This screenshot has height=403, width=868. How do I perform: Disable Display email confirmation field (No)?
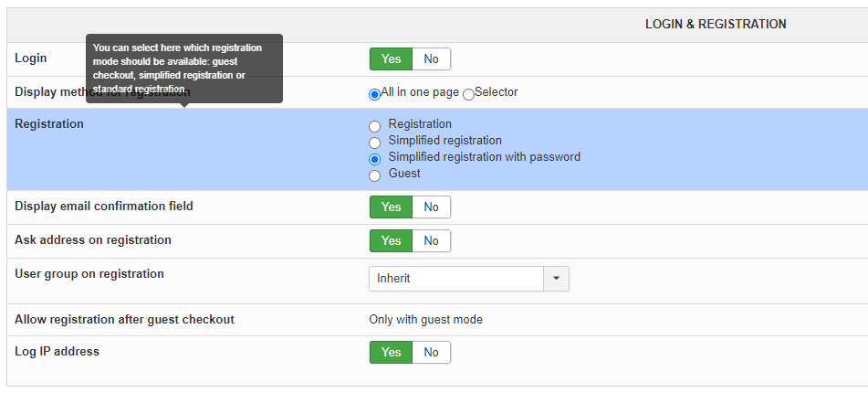point(431,207)
